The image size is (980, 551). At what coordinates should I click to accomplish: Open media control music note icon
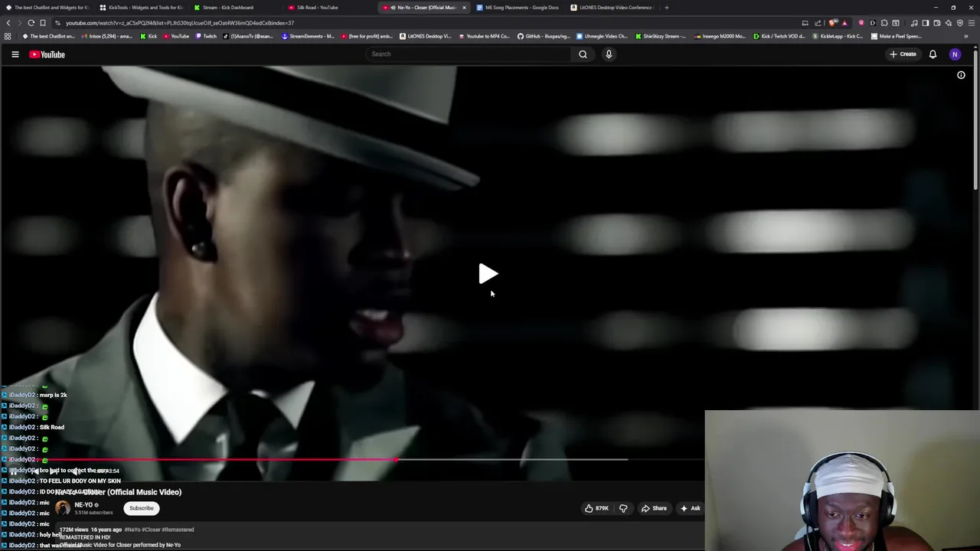tap(914, 23)
